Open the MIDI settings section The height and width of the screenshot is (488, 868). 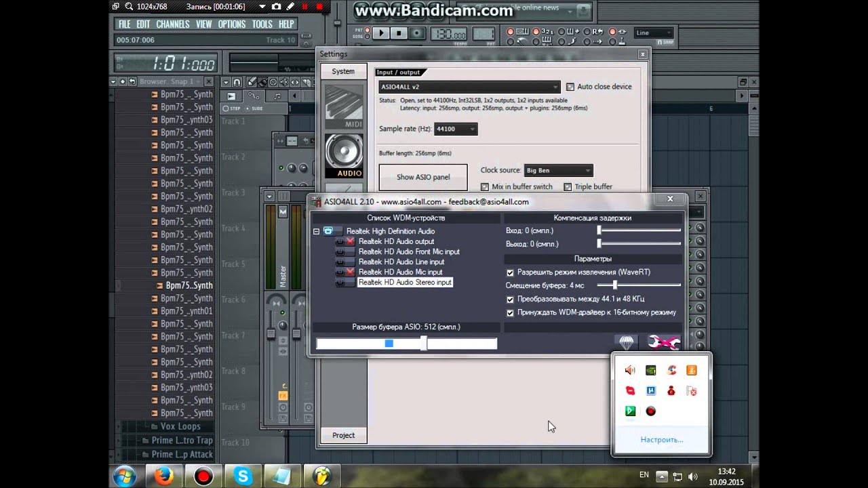click(x=344, y=106)
